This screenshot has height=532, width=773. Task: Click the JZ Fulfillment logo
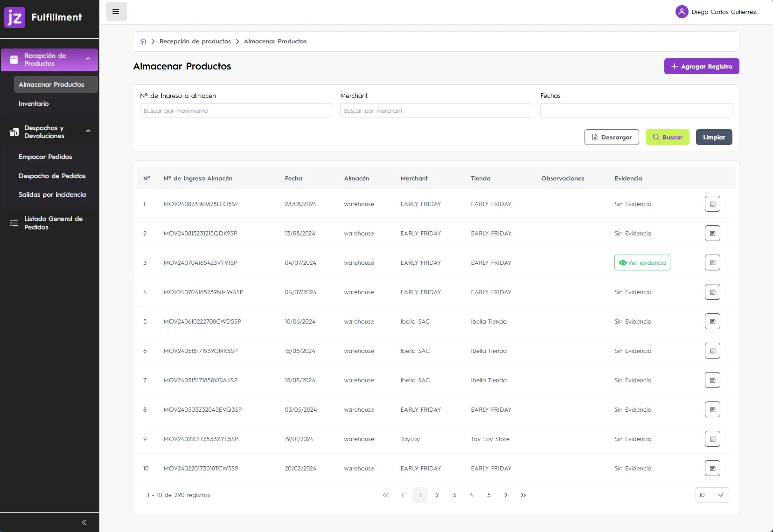click(x=43, y=17)
